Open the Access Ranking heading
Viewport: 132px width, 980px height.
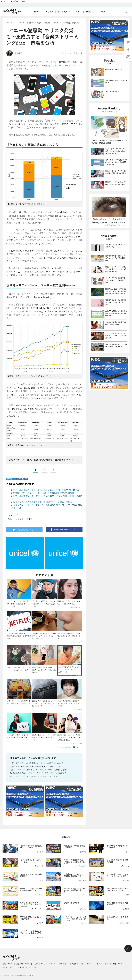point(109,108)
